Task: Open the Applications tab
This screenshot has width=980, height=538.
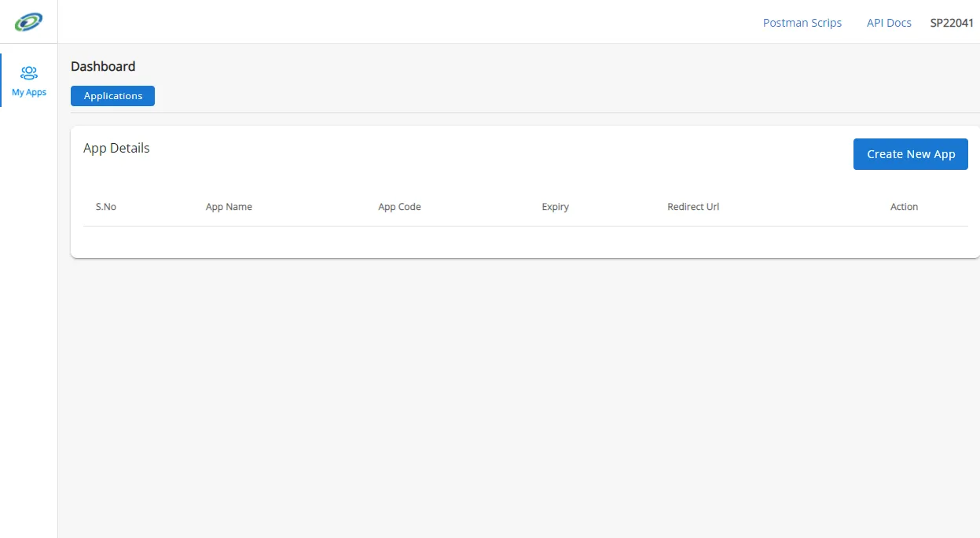Action: click(112, 96)
